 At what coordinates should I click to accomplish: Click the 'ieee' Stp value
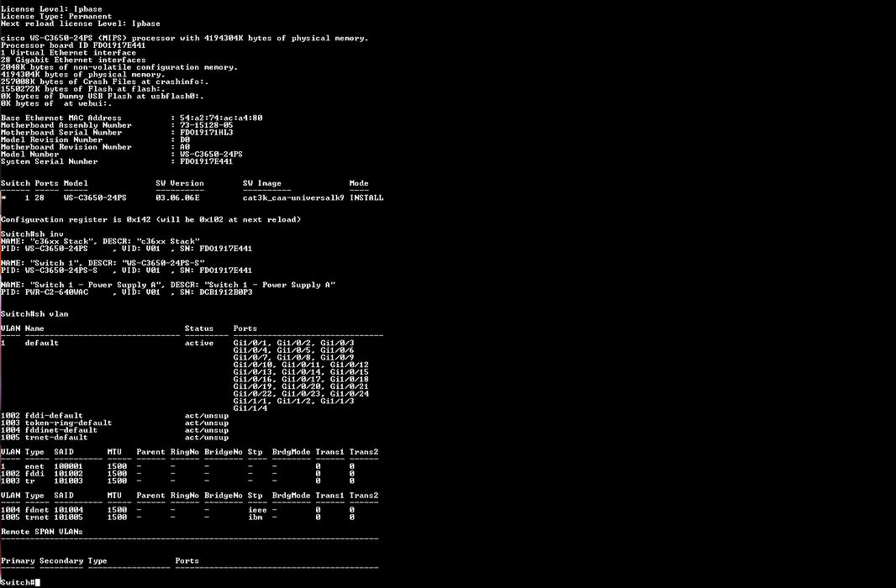pos(257,511)
